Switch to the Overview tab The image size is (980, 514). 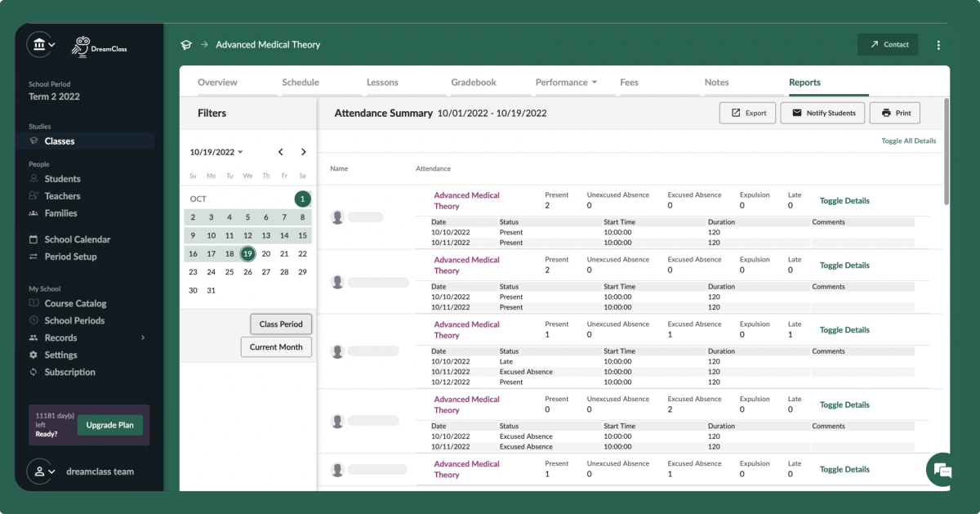[218, 82]
